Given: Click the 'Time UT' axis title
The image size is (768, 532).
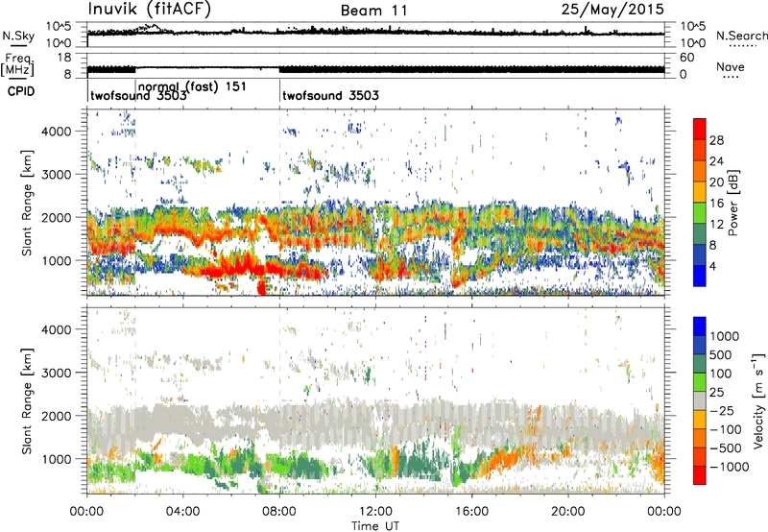Looking at the screenshot, I should (375, 526).
